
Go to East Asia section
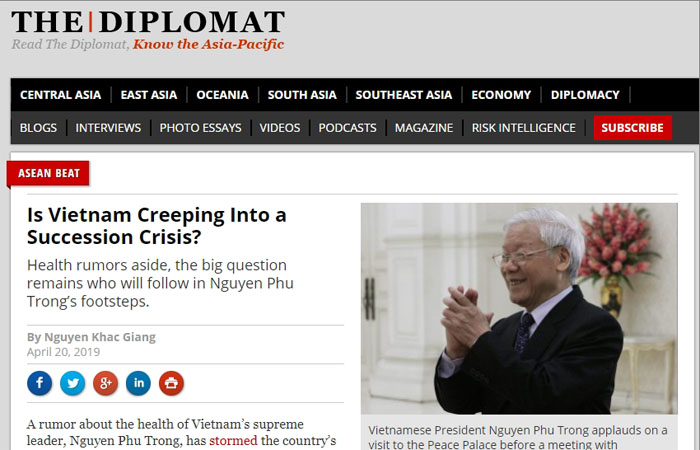[x=149, y=95]
